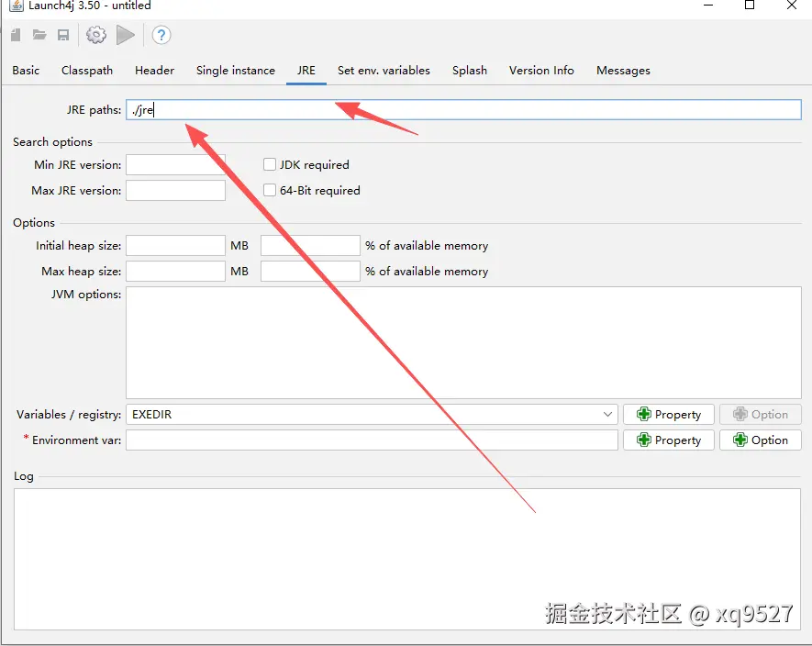
Task: Click the Initial heap size MB field
Action: pyautogui.click(x=175, y=246)
